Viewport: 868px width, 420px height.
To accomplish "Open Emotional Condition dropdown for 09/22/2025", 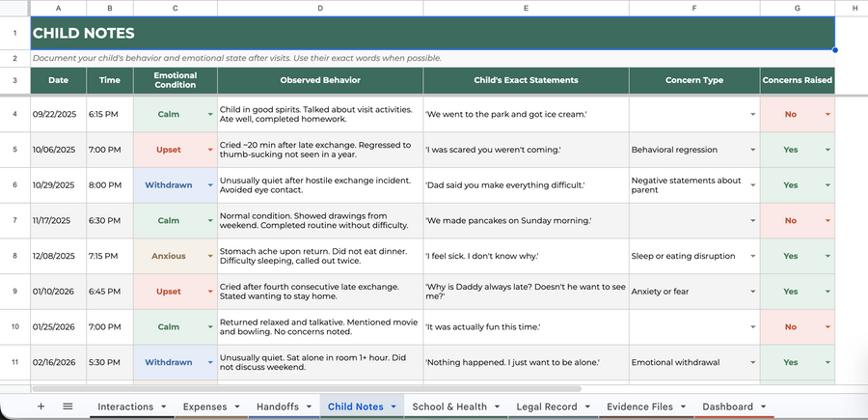I will (x=210, y=114).
